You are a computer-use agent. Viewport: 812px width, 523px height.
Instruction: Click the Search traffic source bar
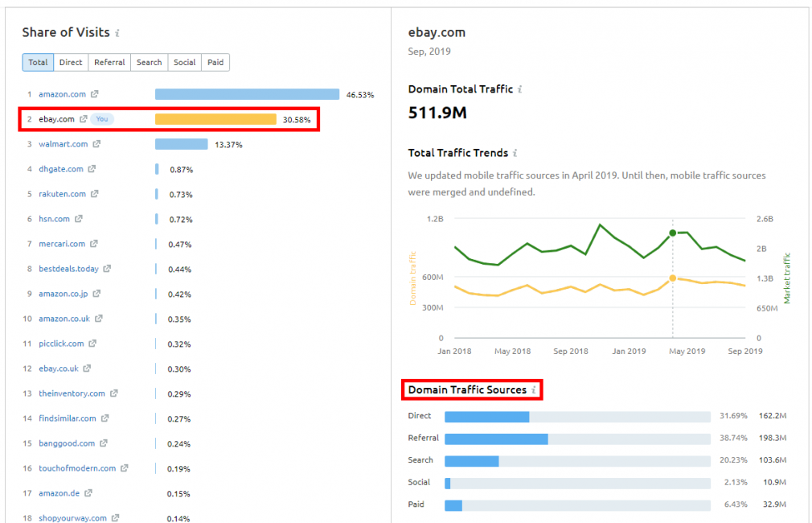577,461
